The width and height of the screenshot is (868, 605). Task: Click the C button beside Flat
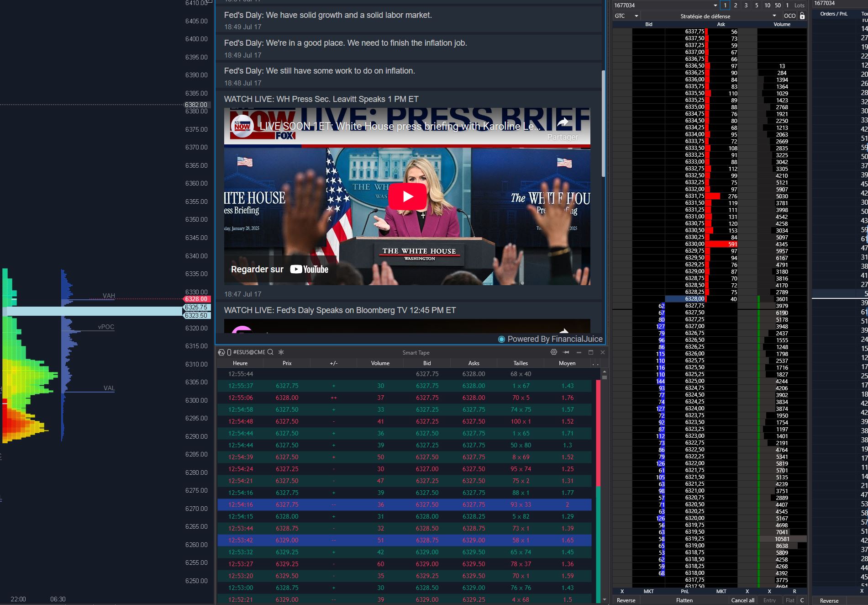(x=802, y=600)
